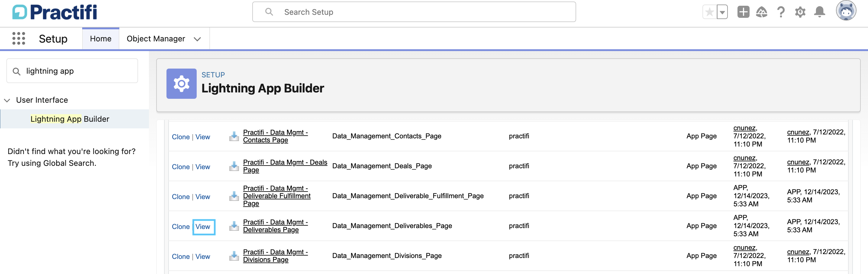This screenshot has height=274, width=868.
Task: Clone the Data Mgmt - Deliverables Page
Action: tap(181, 227)
